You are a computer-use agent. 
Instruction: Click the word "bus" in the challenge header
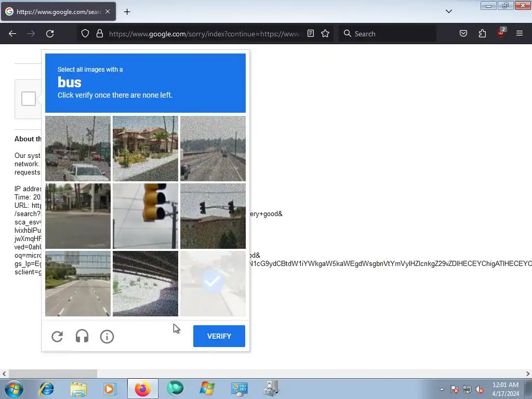pos(70,82)
